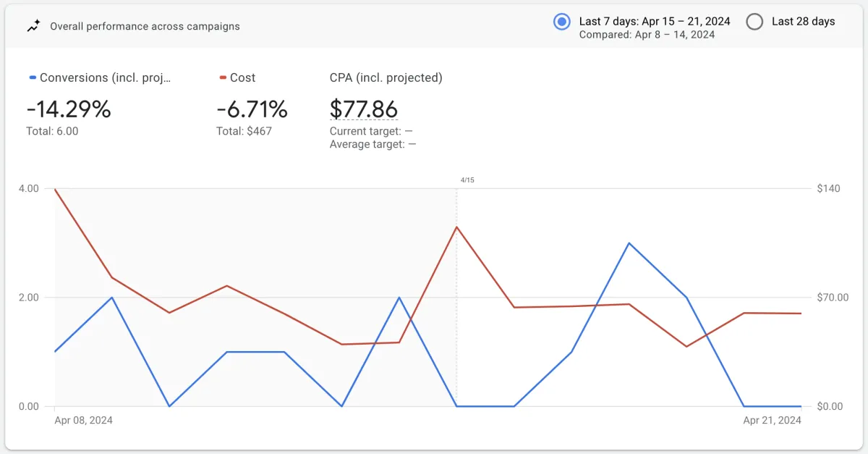Open the CPA (incl. projected) metric label
The image size is (868, 454).
tap(386, 77)
